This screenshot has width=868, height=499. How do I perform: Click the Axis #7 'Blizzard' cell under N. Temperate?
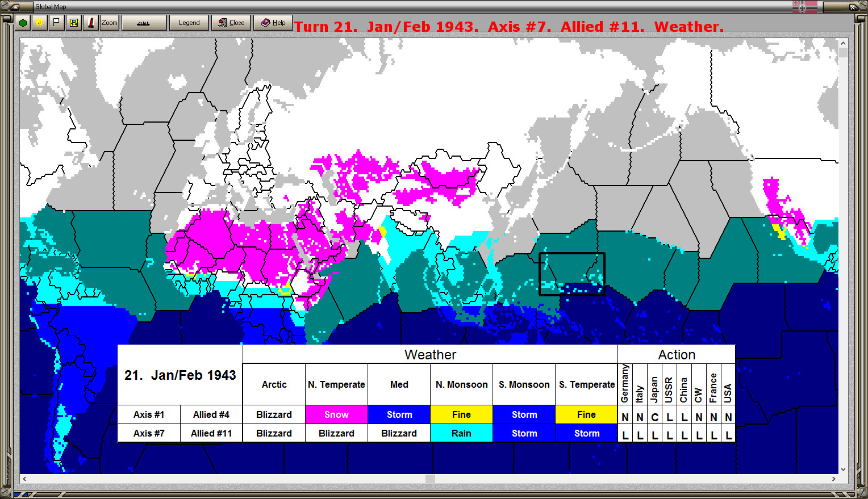336,433
